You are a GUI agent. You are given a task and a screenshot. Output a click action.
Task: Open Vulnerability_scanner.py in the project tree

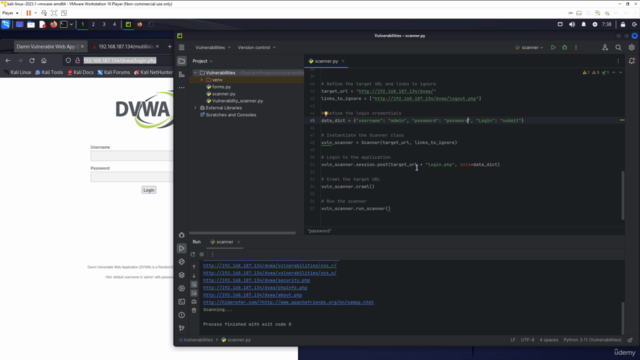pyautogui.click(x=235, y=101)
